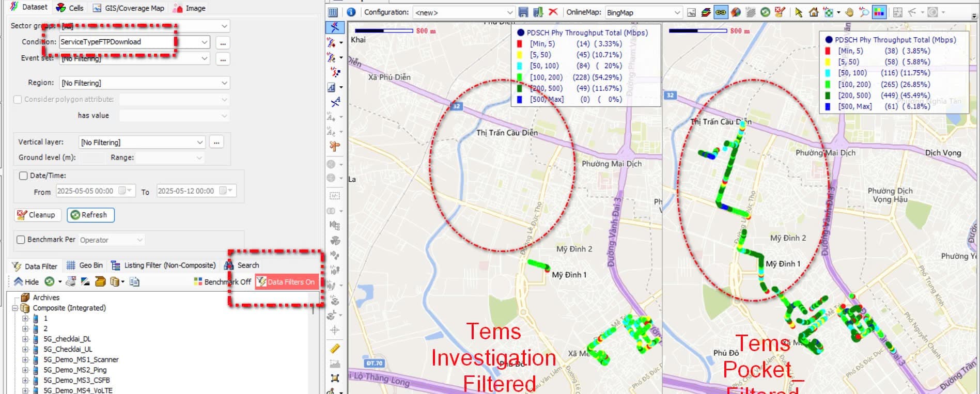Viewport: 980px width, 394px height.
Task: Select 5G_Demo_MS3_CSFB in the tree
Action: coord(76,380)
